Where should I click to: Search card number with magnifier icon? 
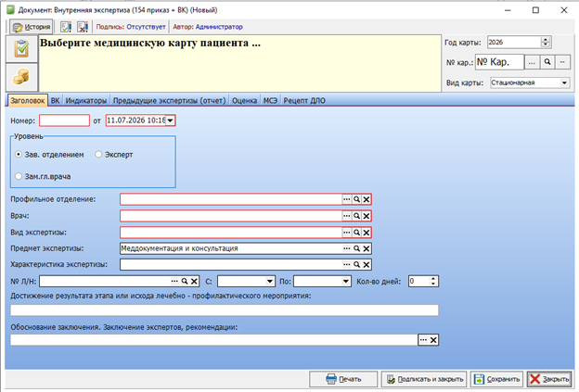(547, 62)
